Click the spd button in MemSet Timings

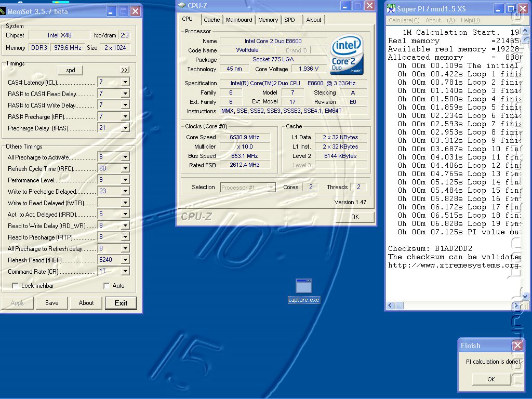(71, 70)
